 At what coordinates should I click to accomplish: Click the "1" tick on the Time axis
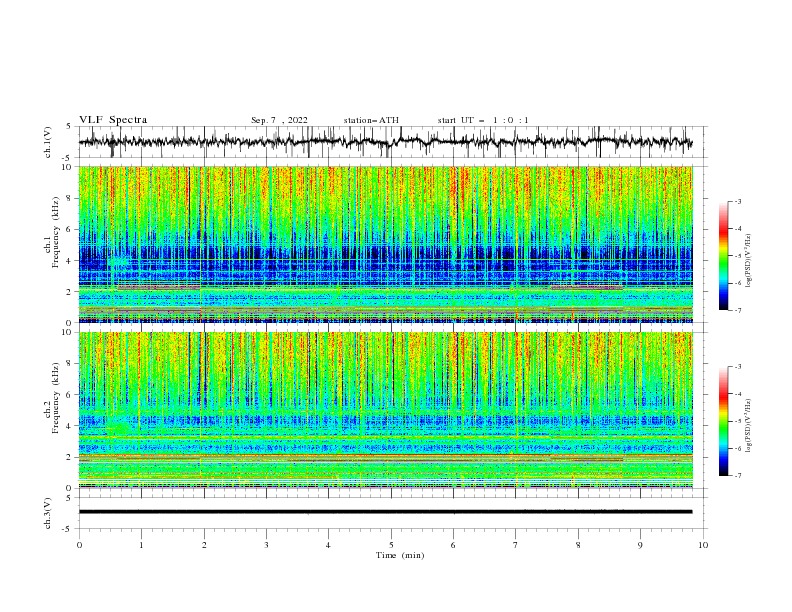pyautogui.click(x=141, y=545)
